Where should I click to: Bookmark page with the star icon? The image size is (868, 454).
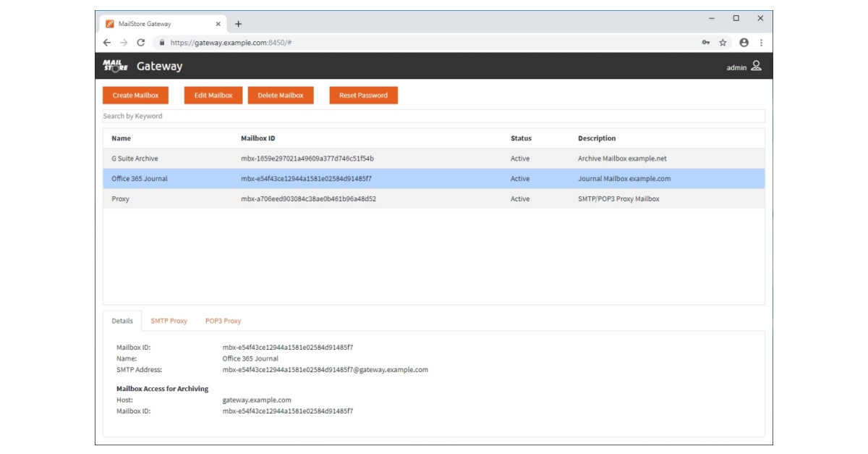tap(723, 43)
